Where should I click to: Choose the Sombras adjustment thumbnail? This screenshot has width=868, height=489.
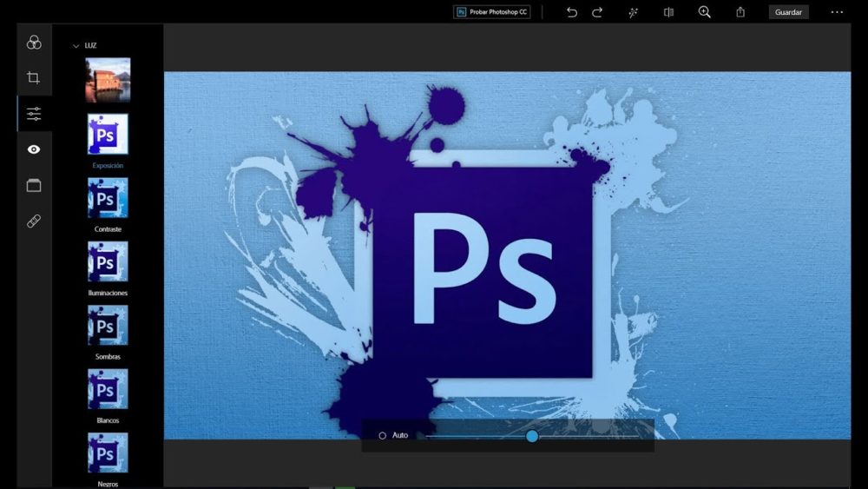pos(108,325)
